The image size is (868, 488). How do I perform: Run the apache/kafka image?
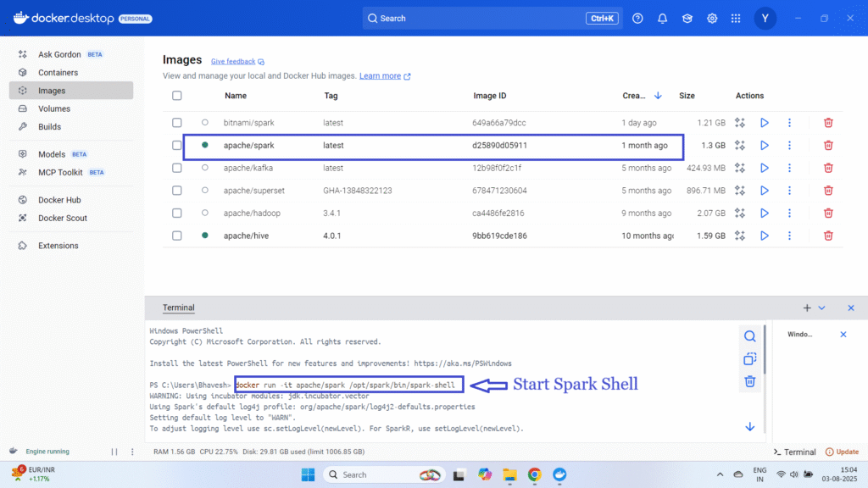click(764, 169)
